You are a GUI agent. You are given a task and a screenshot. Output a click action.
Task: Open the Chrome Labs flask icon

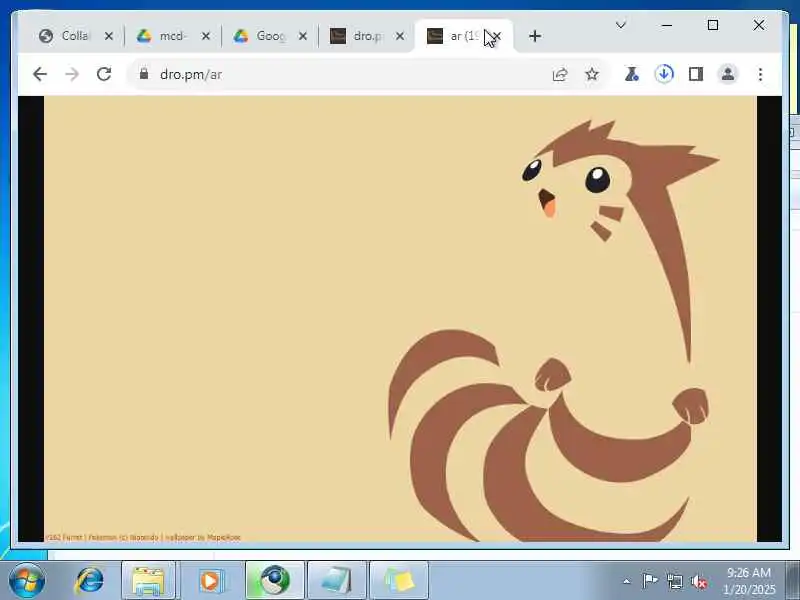click(632, 74)
